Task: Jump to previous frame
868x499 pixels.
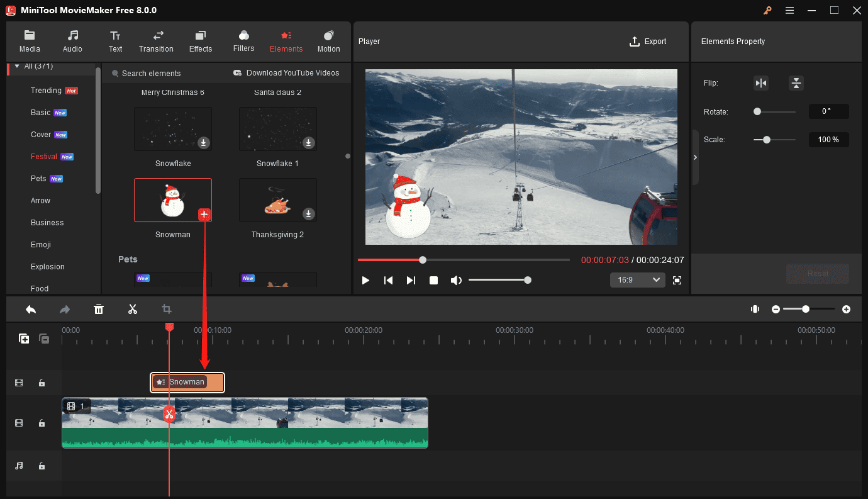Action: click(x=388, y=280)
